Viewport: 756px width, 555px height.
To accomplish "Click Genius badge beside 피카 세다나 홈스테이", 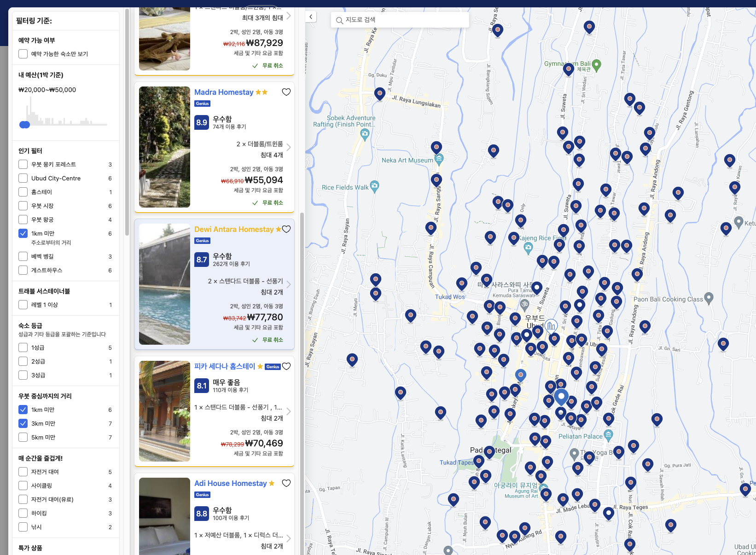I will (273, 367).
